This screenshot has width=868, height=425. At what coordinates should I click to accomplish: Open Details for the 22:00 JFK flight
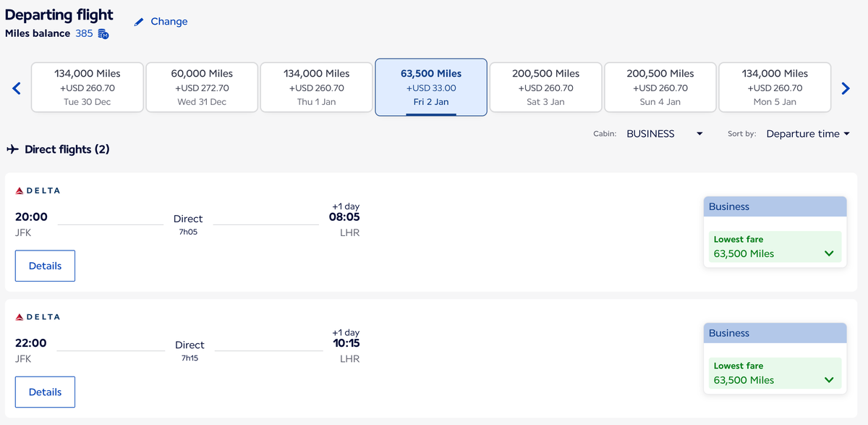point(45,392)
